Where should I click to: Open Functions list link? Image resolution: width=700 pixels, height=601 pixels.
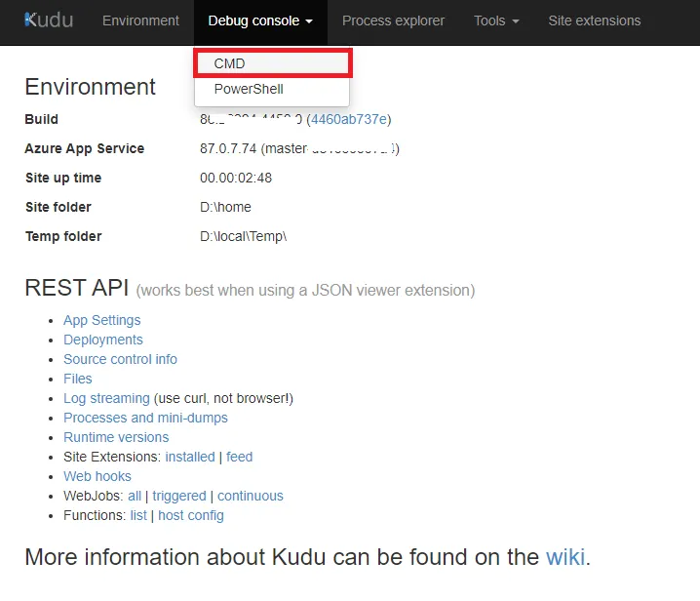(138, 515)
